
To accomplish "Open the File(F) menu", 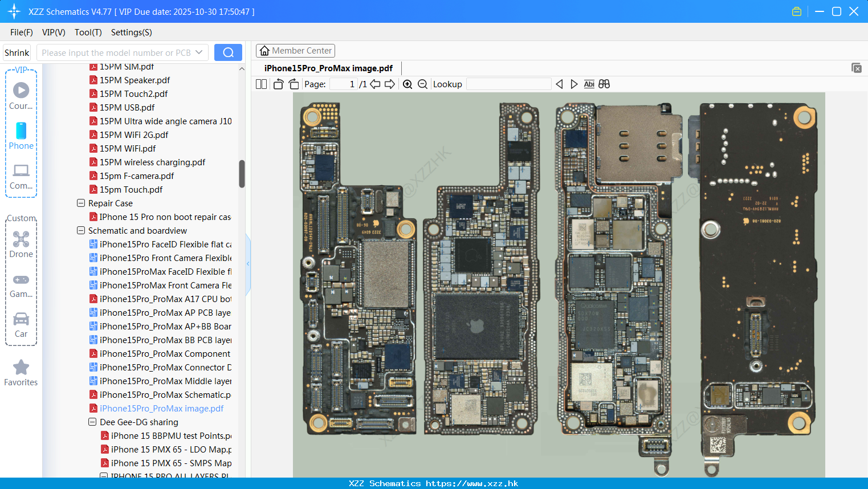I will pos(22,32).
